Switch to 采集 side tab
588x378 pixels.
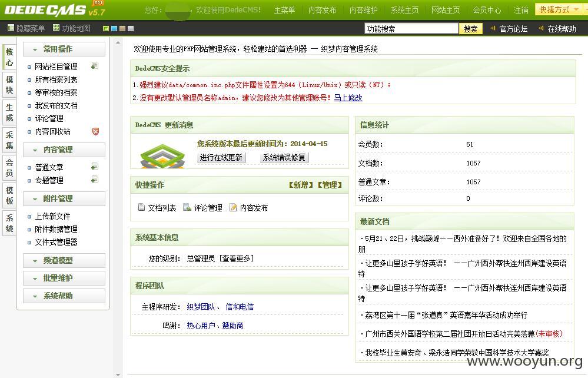point(9,140)
